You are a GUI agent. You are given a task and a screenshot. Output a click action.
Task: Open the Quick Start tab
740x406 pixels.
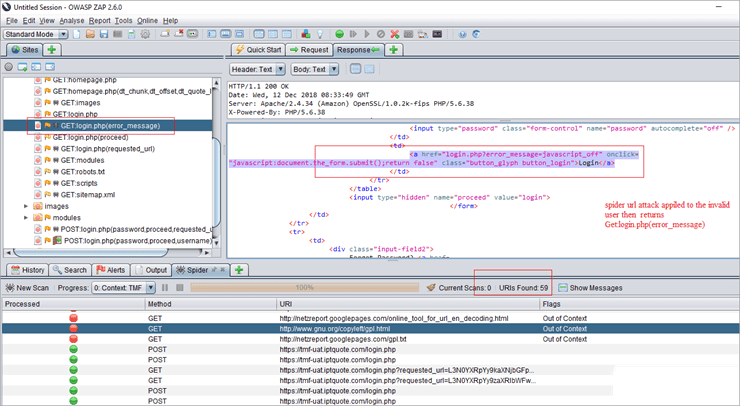(x=258, y=49)
